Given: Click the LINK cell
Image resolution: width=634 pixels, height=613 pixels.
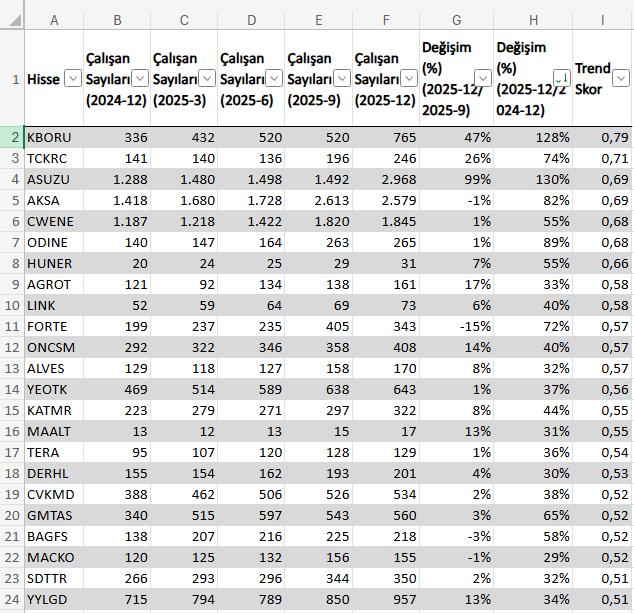Looking at the screenshot, I should 54,305.
